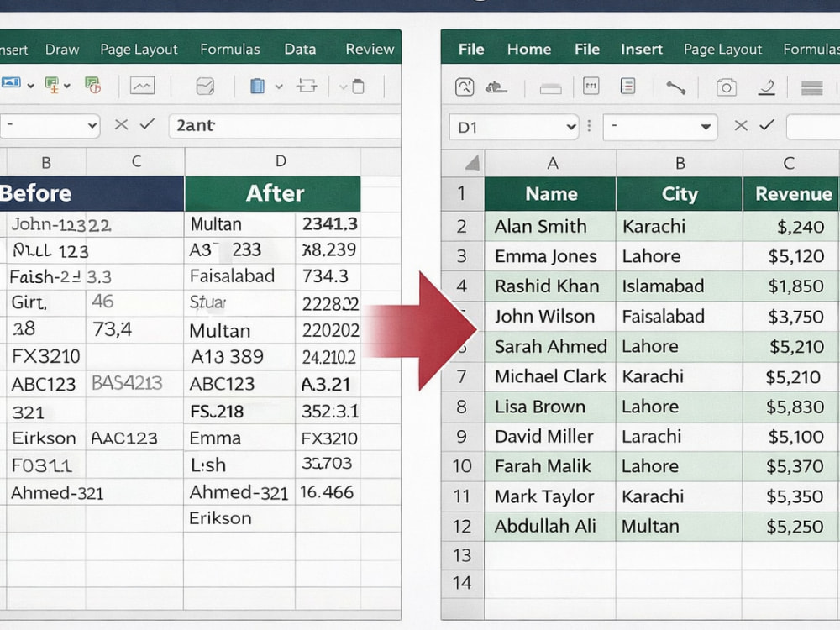
Task: Click the curved arrow underline icon
Action: 767,87
